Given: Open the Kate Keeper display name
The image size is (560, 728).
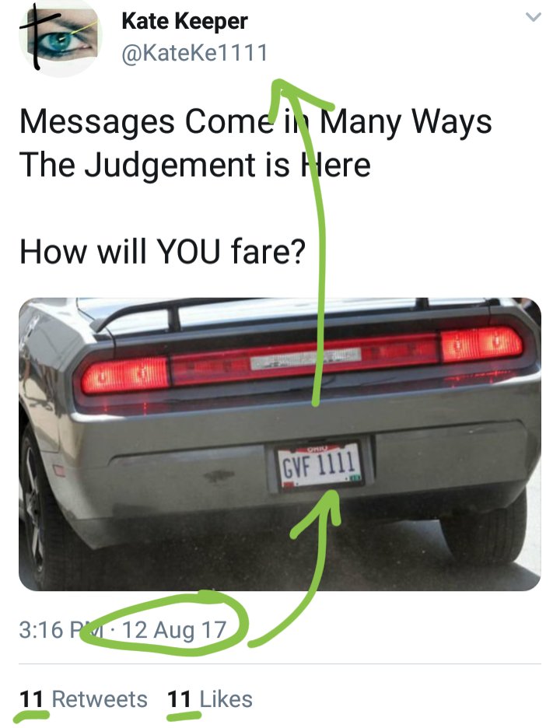Looking at the screenshot, I should click(x=184, y=21).
